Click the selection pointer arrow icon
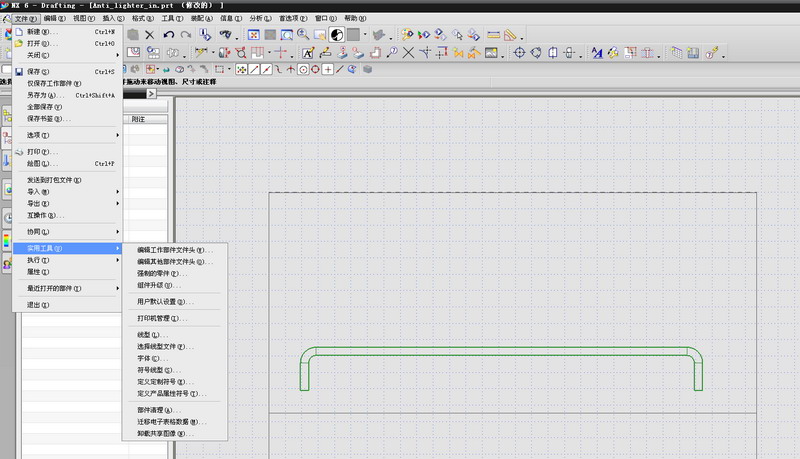This screenshot has width=800, height=459. tap(457, 35)
